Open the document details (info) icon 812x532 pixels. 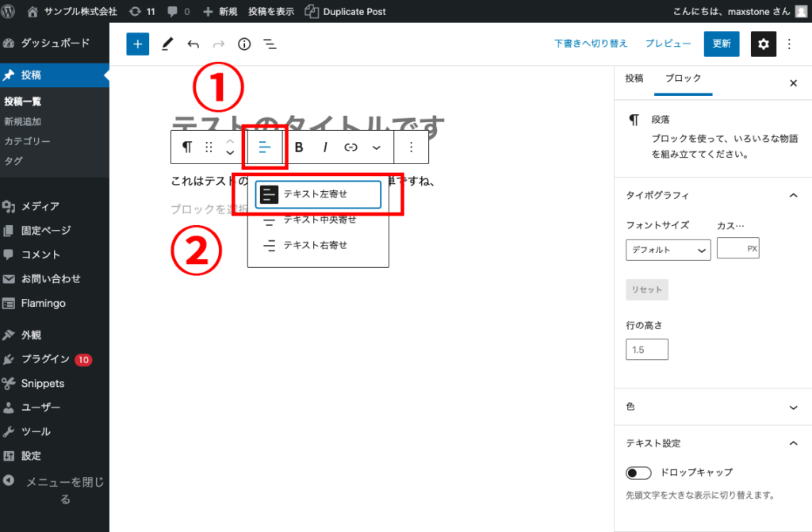pyautogui.click(x=243, y=44)
